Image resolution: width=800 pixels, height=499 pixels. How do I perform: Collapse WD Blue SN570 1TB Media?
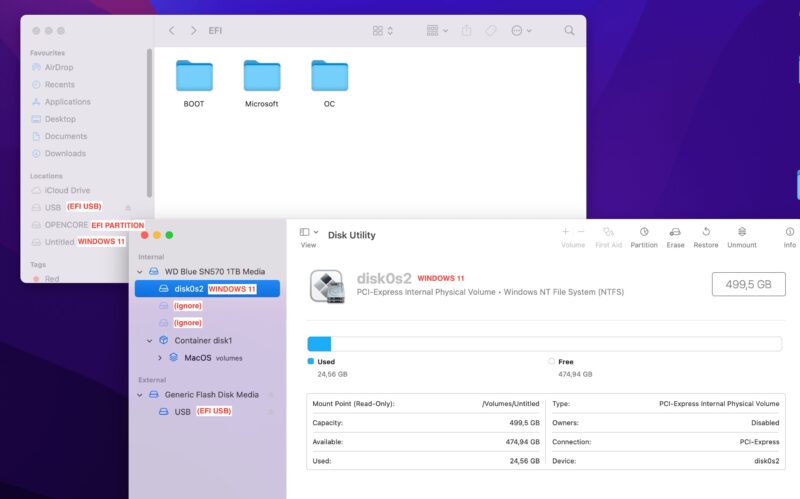(140, 272)
